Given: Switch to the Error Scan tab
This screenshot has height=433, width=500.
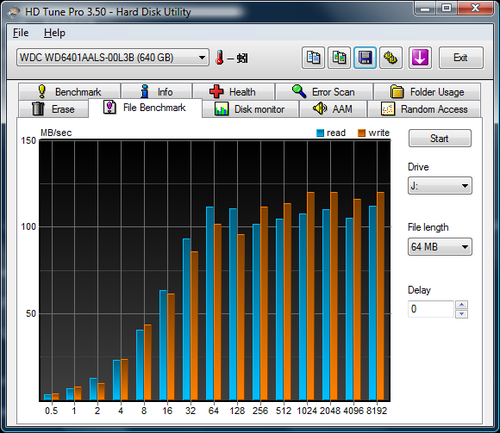Looking at the screenshot, I should click(x=324, y=91).
